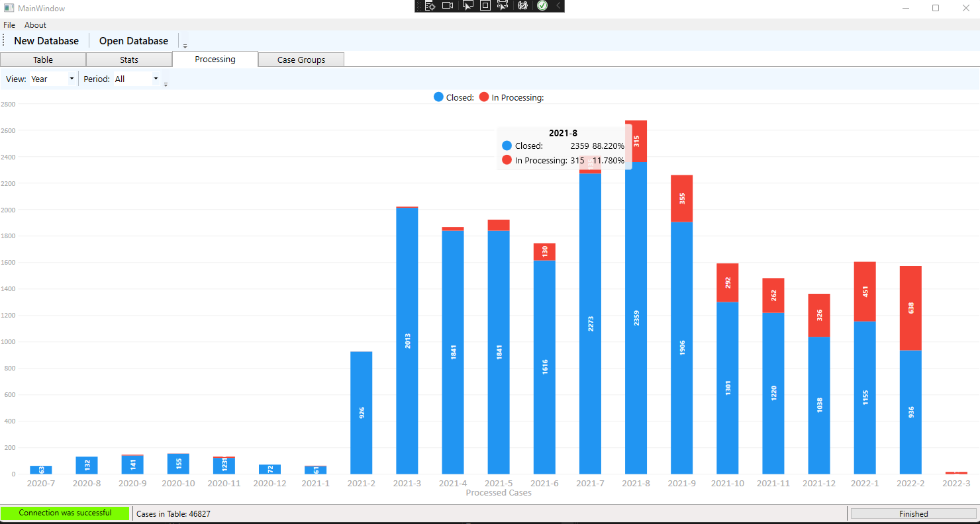Click the green checkmark binding failures icon
980x524 pixels.
[542, 6]
